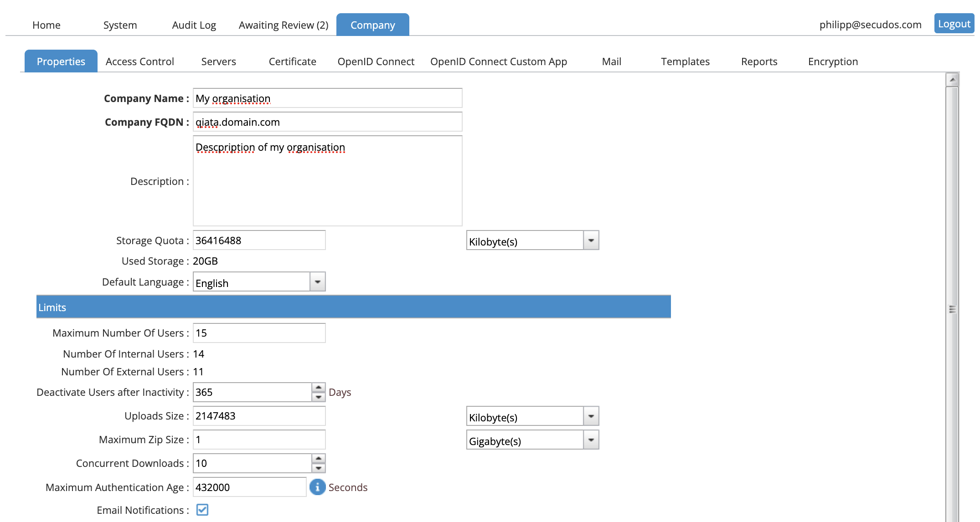Screen dimensions: 980x522
Task: Toggle the Email Notifications checkbox
Action: pos(202,510)
